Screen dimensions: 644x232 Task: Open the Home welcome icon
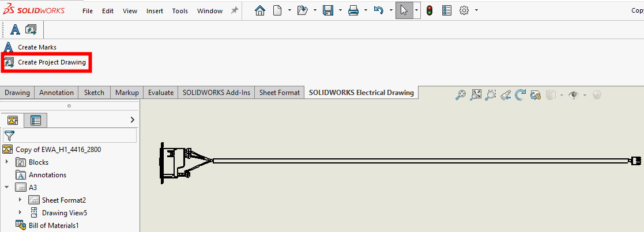[260, 10]
